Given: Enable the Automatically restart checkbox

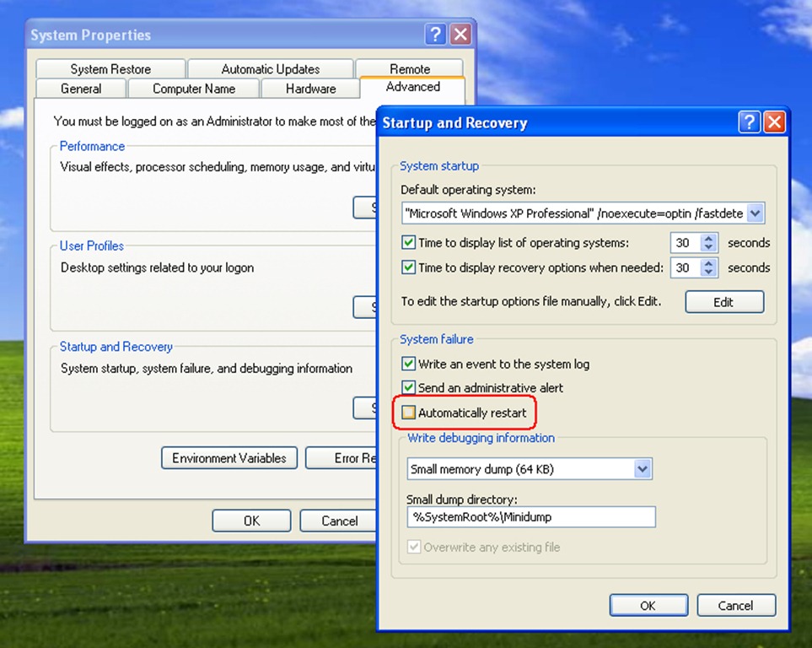Looking at the screenshot, I should click(409, 412).
